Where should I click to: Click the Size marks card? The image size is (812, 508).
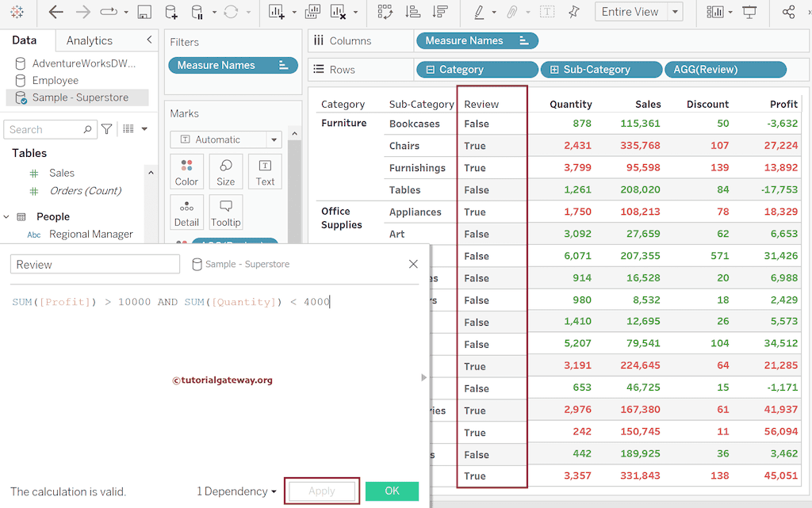coord(226,171)
